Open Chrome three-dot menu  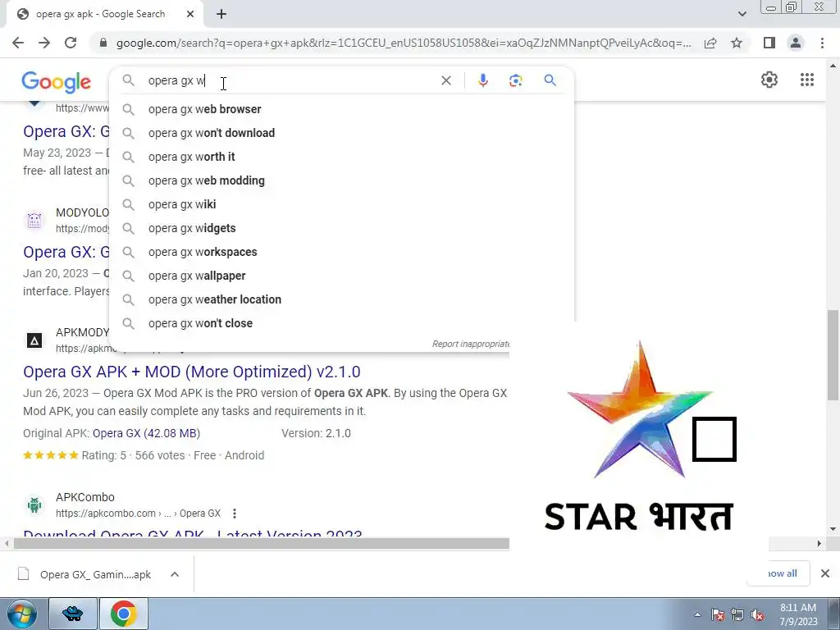(822, 43)
